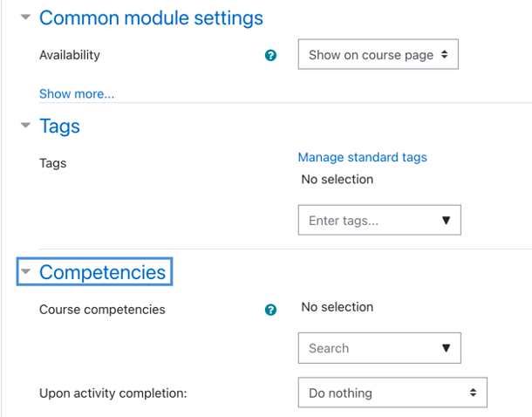
Task: Open the Do nothing dropdown
Action: click(x=392, y=393)
